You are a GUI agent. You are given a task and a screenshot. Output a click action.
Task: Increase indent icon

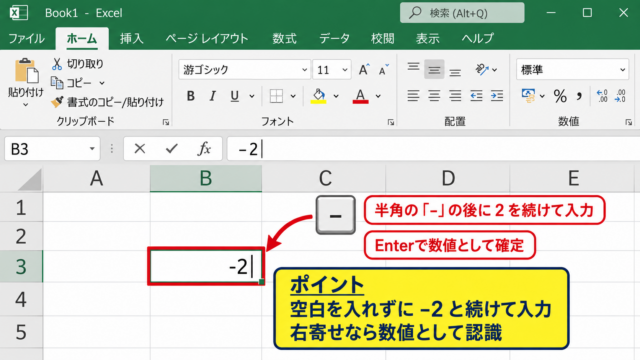point(497,96)
